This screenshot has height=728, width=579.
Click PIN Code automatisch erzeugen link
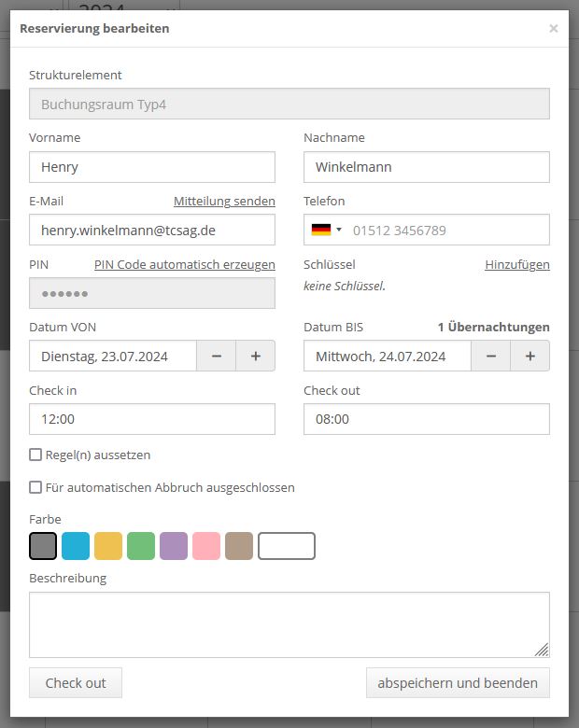tap(184, 265)
